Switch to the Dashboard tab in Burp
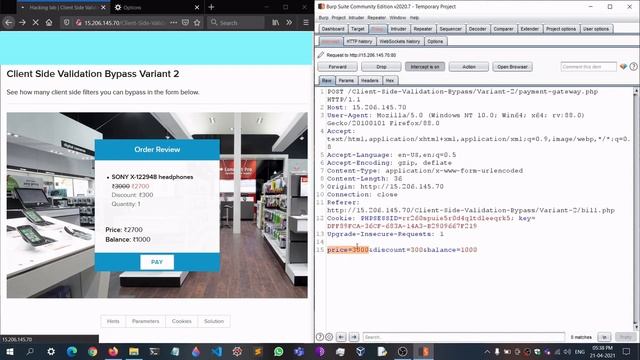 coord(333,29)
